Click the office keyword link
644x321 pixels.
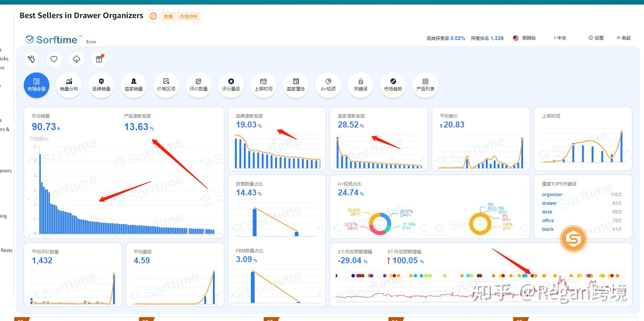tap(548, 221)
